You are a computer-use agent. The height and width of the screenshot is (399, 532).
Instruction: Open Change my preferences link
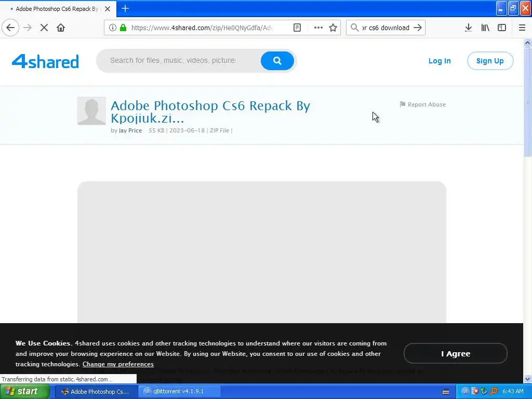(x=118, y=364)
